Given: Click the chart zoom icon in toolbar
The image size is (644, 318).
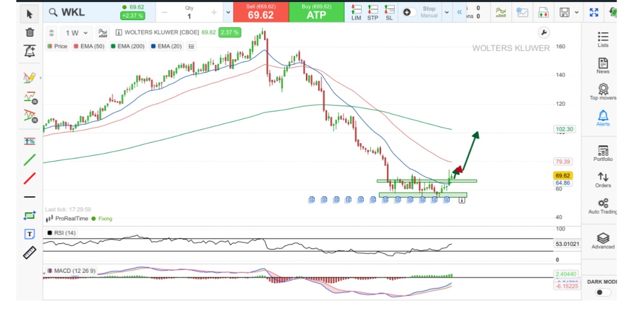Looking at the screenshot, I should [x=523, y=12].
